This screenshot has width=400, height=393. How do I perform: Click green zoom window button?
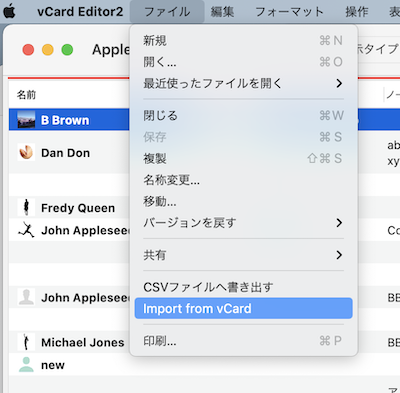(x=67, y=50)
